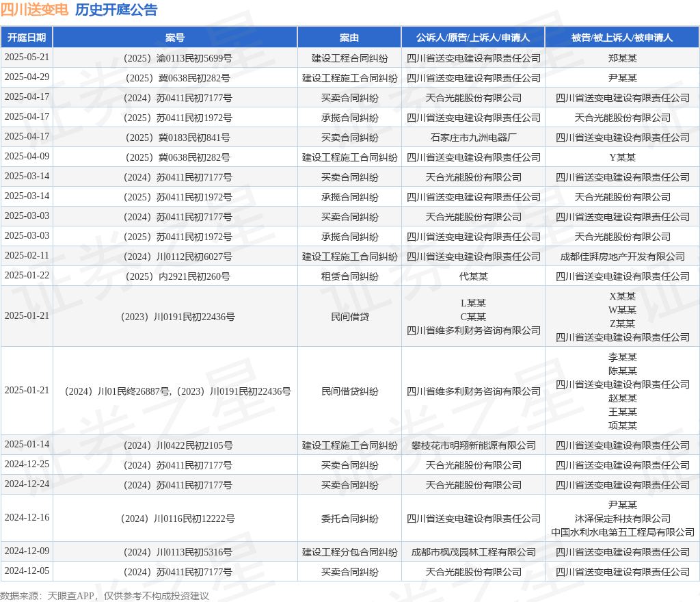This screenshot has height=602, width=700.
Task: Click defendant W某某
Action: point(622,310)
